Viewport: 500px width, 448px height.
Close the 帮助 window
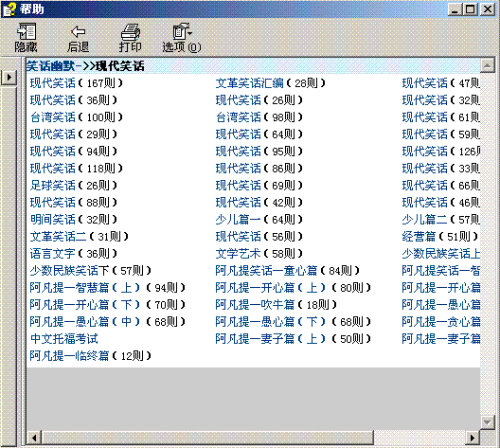coord(488,9)
